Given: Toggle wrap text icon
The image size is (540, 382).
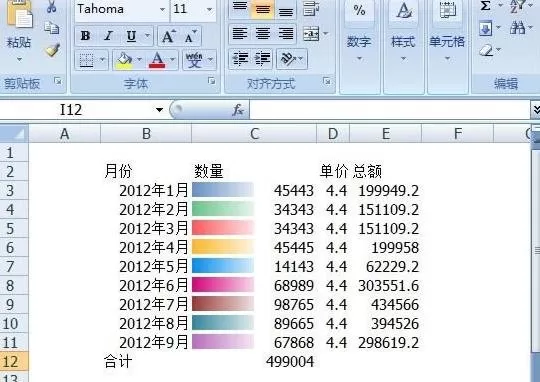Looking at the screenshot, I should [x=311, y=8].
